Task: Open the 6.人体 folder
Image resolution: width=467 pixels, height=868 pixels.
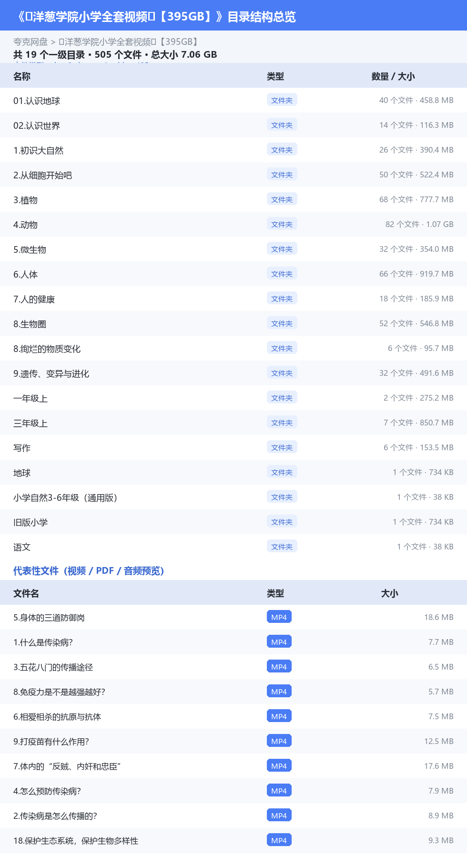Action: click(25, 274)
